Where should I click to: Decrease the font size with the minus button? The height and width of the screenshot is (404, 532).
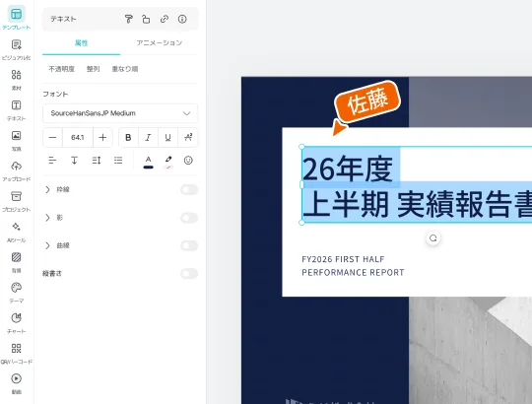coord(52,137)
